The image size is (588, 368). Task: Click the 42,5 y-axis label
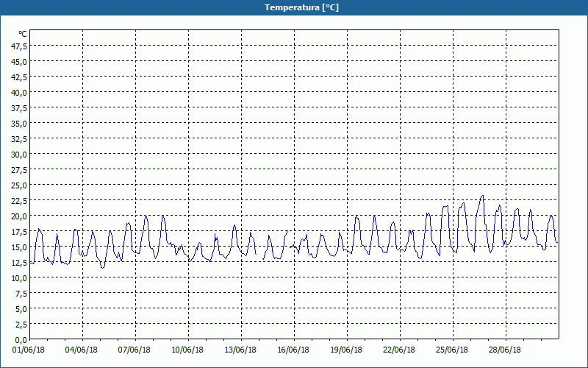(x=19, y=77)
